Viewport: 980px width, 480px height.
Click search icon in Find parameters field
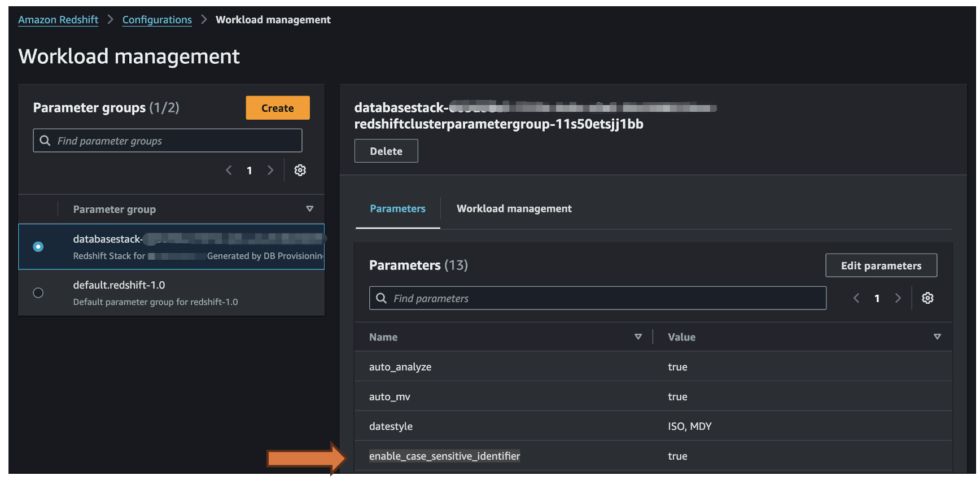[x=382, y=298]
